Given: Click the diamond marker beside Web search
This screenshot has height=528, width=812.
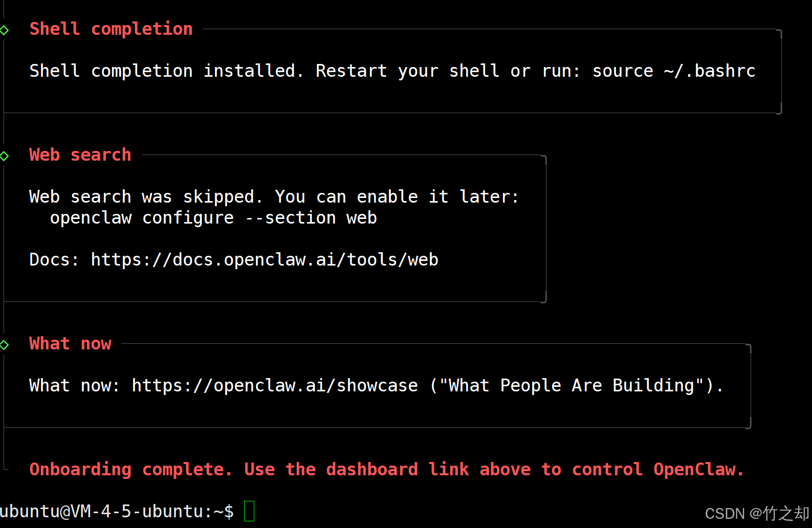Looking at the screenshot, I should point(5,156).
